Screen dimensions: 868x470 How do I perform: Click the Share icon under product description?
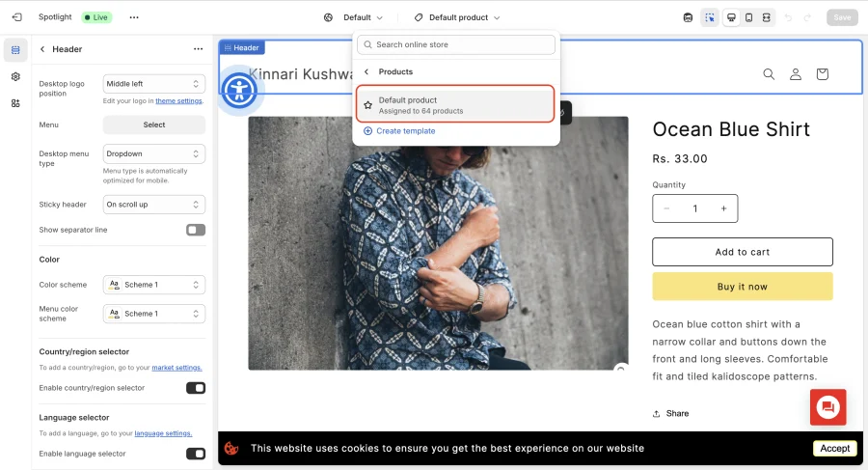coord(657,413)
